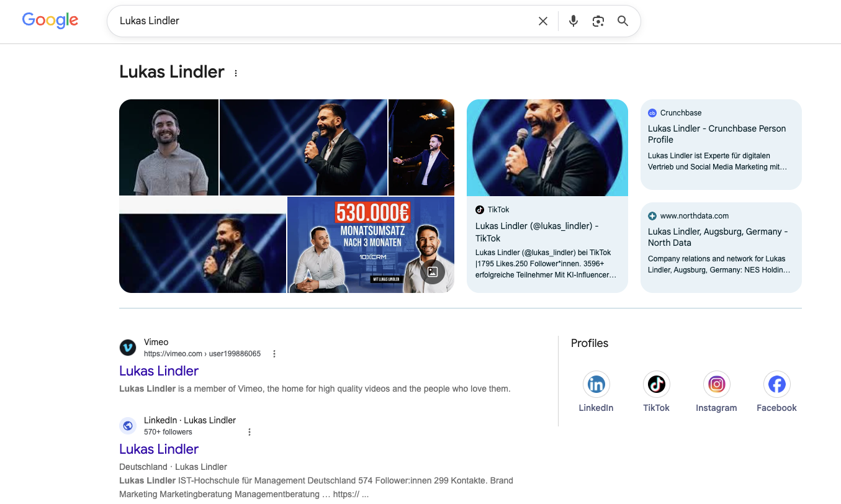Click the North Data company relations snippet
The image size is (841, 504).
coord(719,264)
